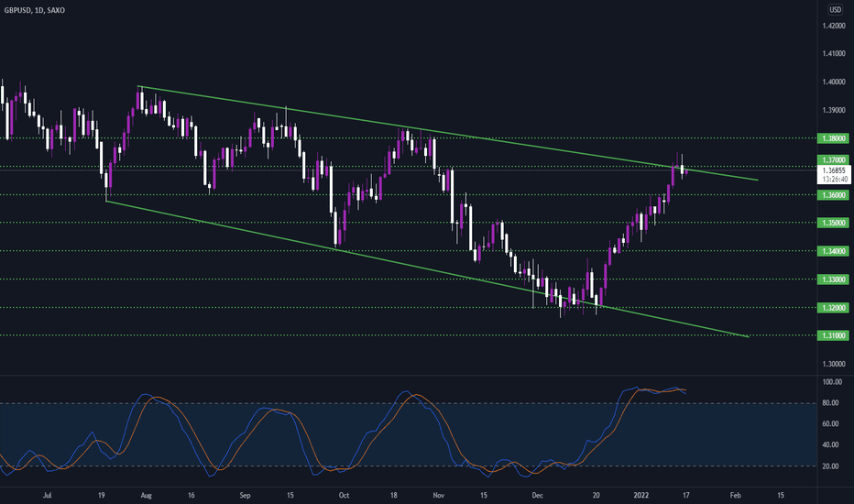854x504 pixels.
Task: Click the 1.39000 price scale value
Action: (834, 110)
